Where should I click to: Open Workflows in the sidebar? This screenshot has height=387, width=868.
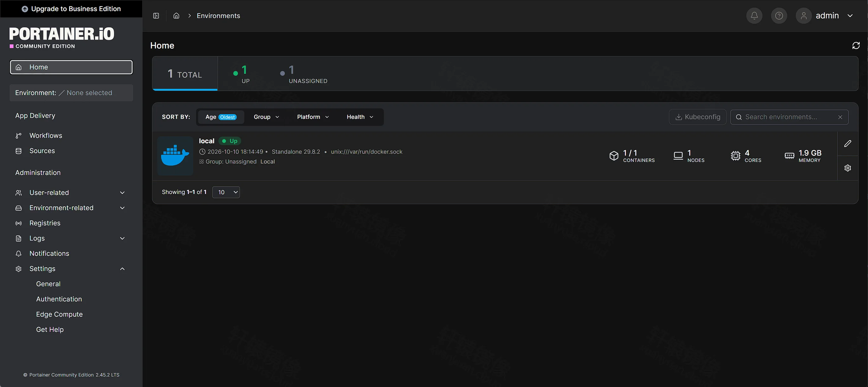(x=71, y=136)
